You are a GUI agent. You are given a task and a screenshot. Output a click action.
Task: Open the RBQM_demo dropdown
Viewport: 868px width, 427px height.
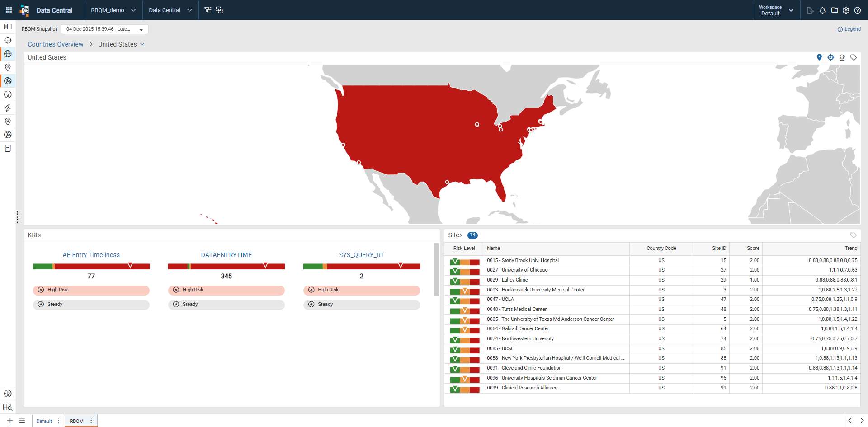click(113, 10)
